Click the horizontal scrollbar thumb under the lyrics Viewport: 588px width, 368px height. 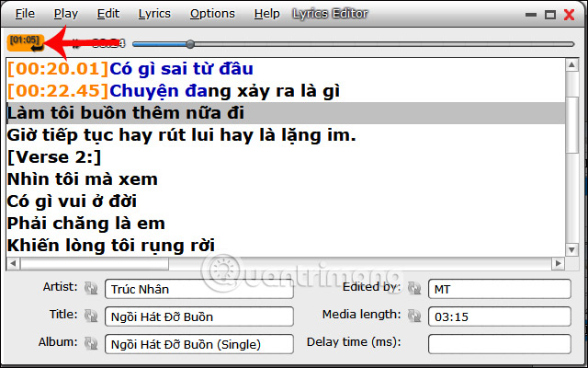(x=95, y=263)
